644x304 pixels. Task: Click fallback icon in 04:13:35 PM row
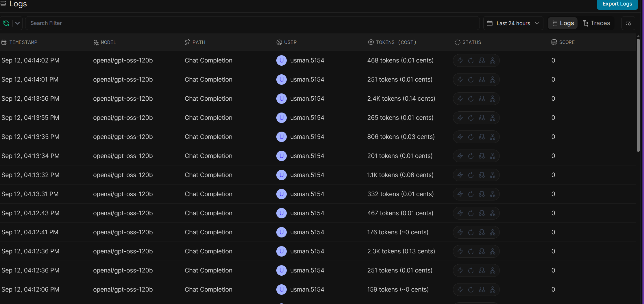(482, 137)
